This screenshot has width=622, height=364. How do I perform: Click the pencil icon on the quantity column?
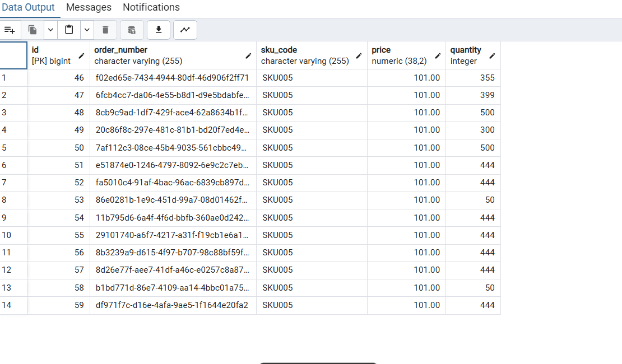(493, 56)
